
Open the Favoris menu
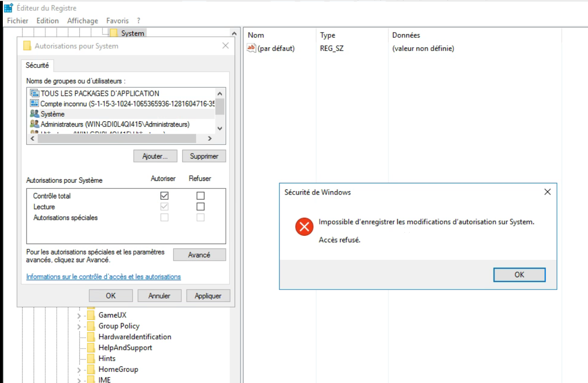click(x=118, y=21)
